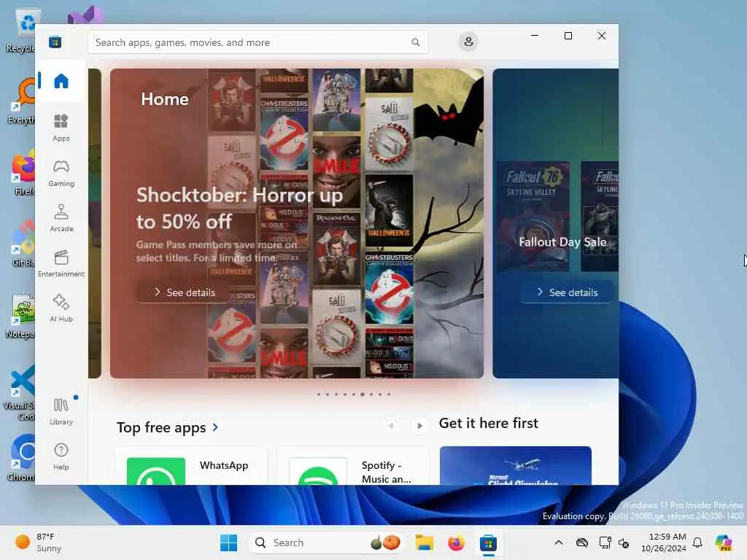Focus the Store search apps field
This screenshot has width=747, height=560.
click(258, 42)
